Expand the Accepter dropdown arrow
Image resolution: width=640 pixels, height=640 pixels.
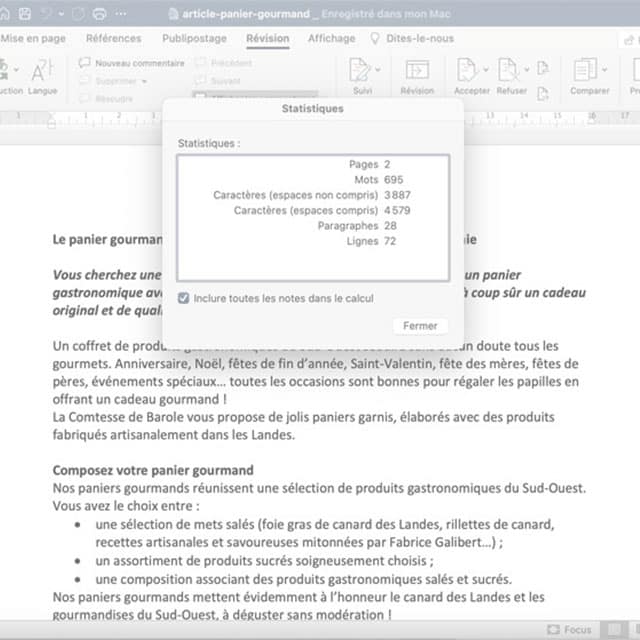click(486, 69)
